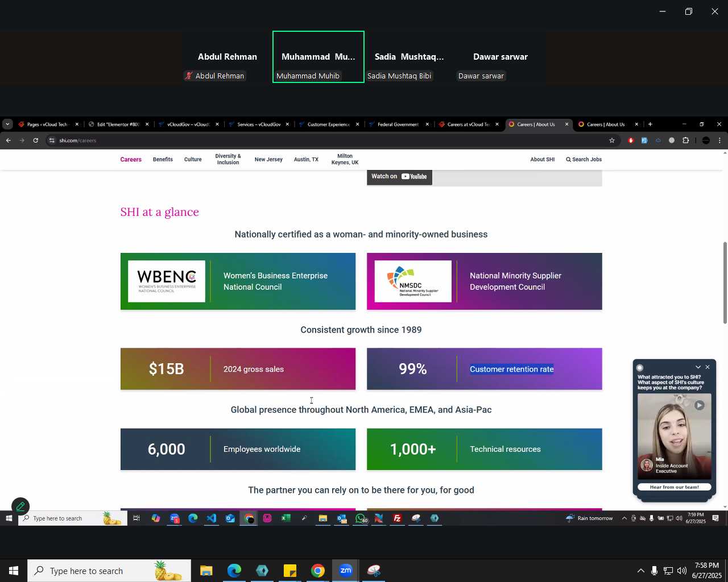This screenshot has height=582, width=728.
Task: Select Dawar sarwar participant tile
Action: (x=500, y=57)
